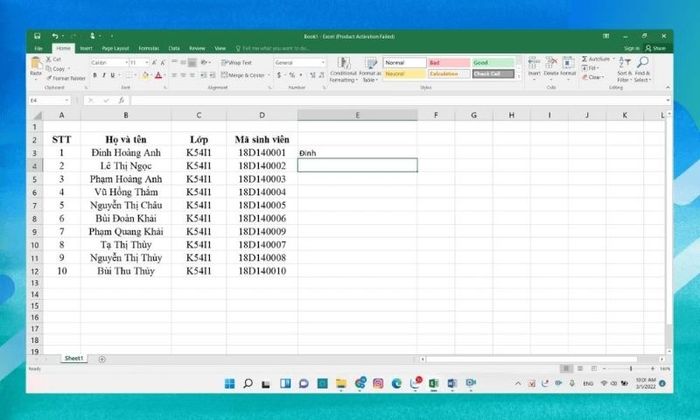700x420 pixels.
Task: Open the File tab
Action: [x=38, y=48]
